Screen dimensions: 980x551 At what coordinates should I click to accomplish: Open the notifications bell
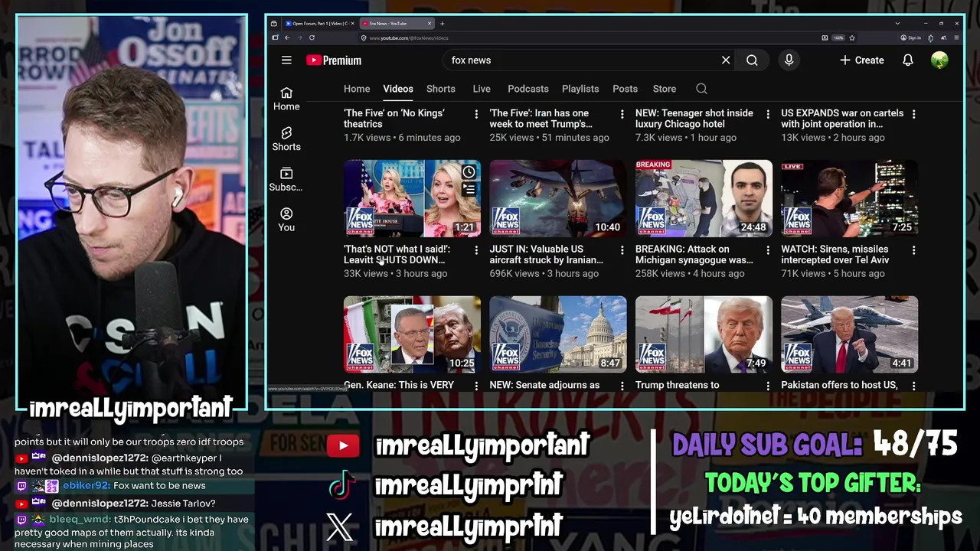click(x=908, y=60)
